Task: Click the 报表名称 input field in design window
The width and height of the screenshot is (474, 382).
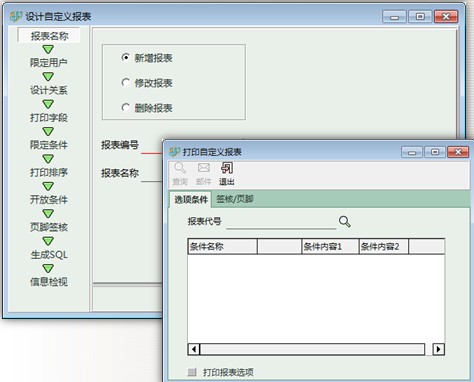Action: pyautogui.click(x=152, y=174)
